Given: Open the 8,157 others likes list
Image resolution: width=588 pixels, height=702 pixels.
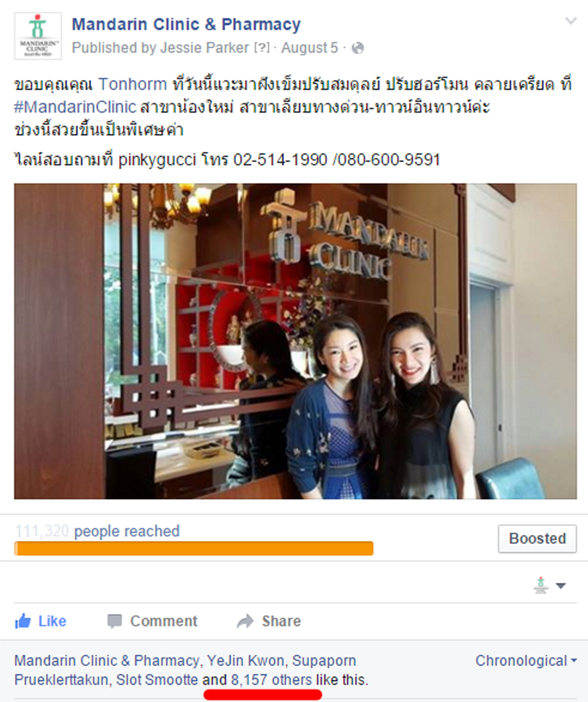Looking at the screenshot, I should pyautogui.click(x=271, y=680).
